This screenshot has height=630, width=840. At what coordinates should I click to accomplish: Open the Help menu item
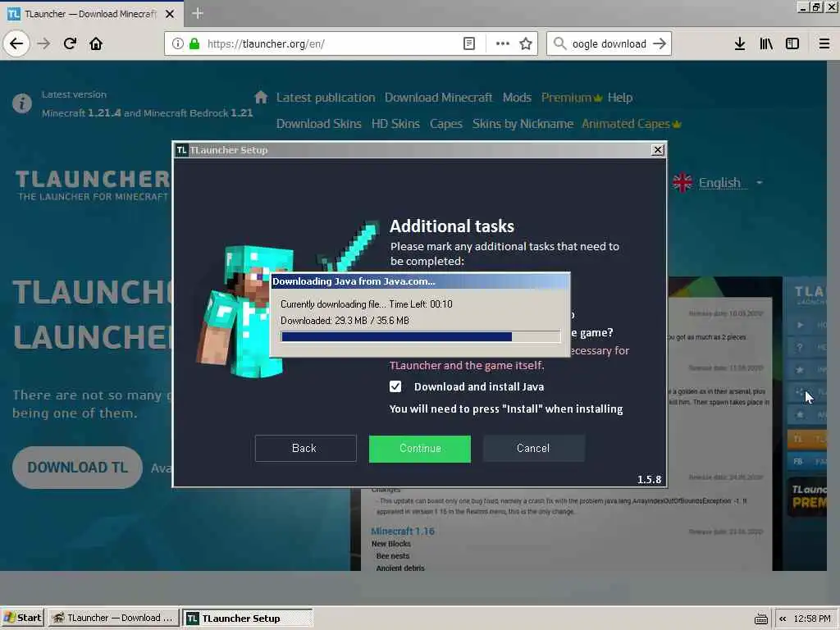click(620, 98)
